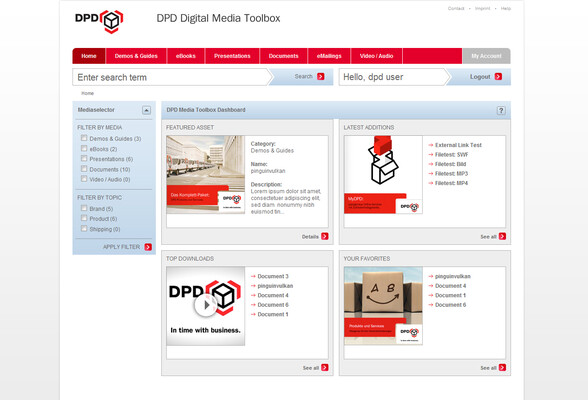Open the Imprint link in the header
The height and width of the screenshot is (400, 588).
[x=482, y=8]
